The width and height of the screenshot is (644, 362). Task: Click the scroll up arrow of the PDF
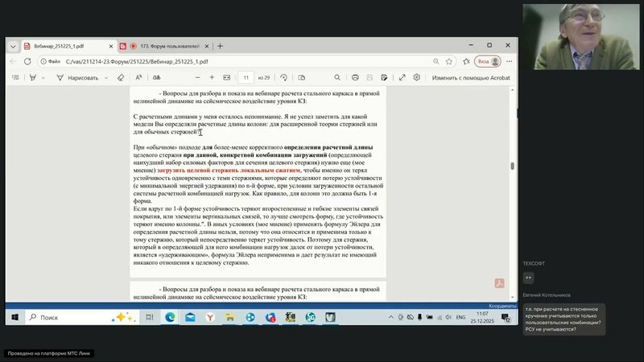pyautogui.click(x=512, y=89)
